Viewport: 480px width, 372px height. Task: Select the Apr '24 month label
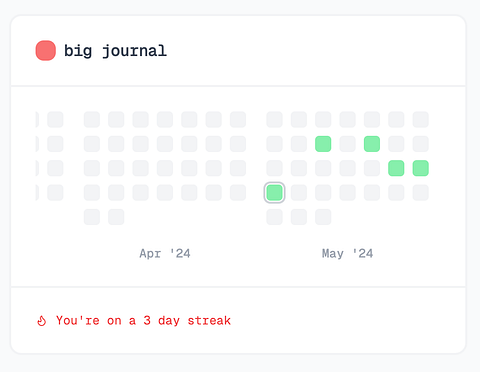[165, 254]
